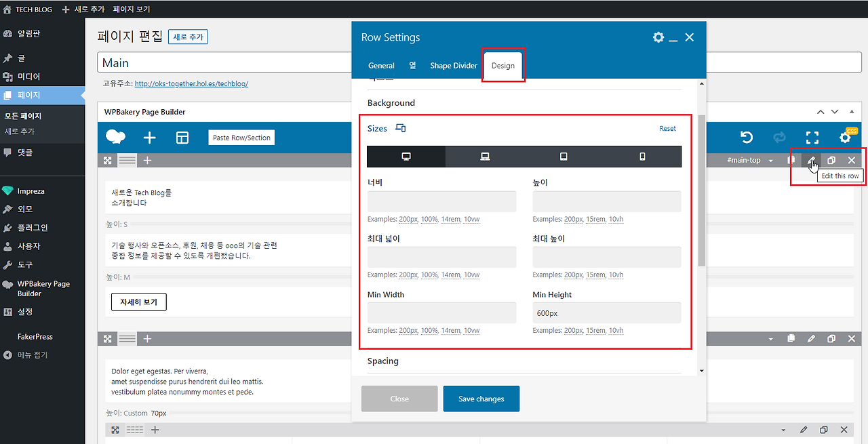Click Save changes button
The height and width of the screenshot is (444, 868).
pos(481,399)
